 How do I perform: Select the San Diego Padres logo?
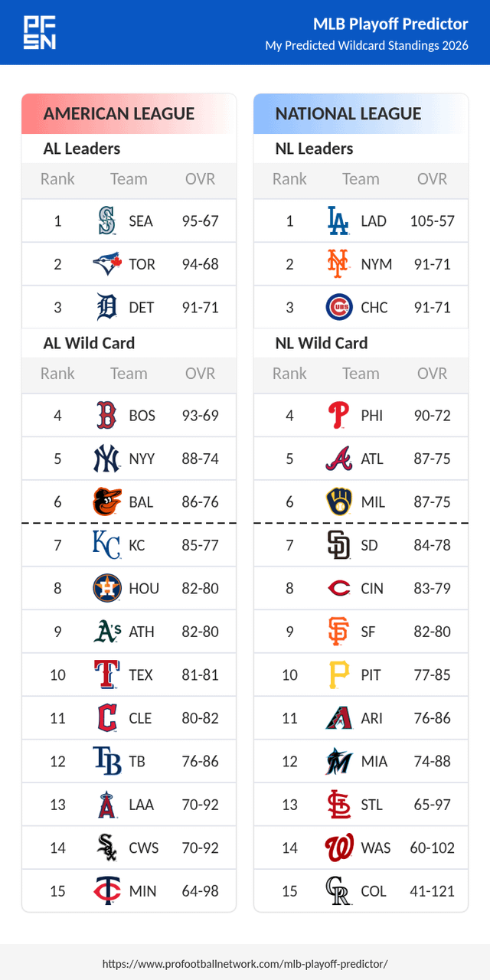(x=338, y=545)
